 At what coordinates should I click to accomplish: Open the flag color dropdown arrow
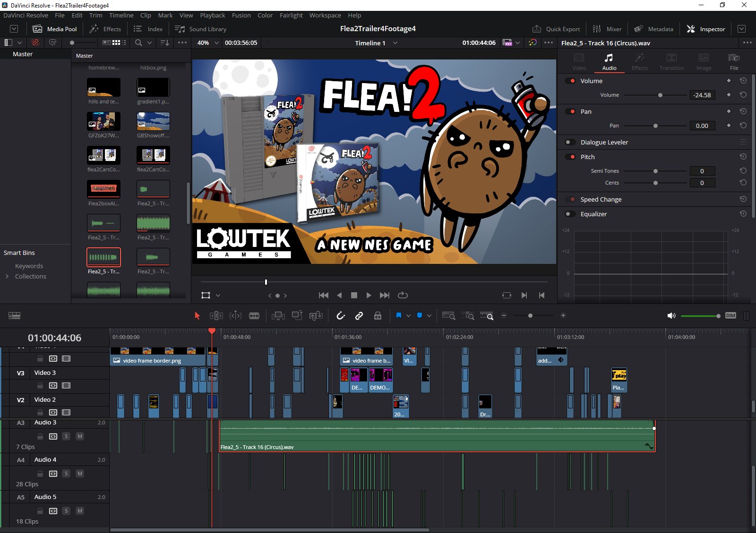click(408, 315)
